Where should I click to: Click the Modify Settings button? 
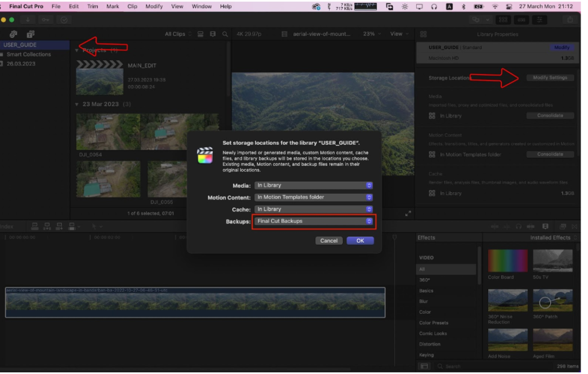[550, 77]
